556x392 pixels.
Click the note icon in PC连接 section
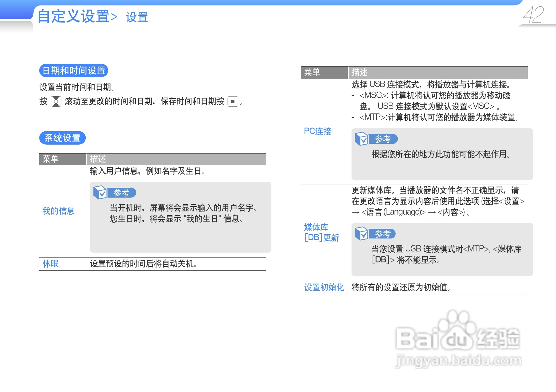pos(362,139)
